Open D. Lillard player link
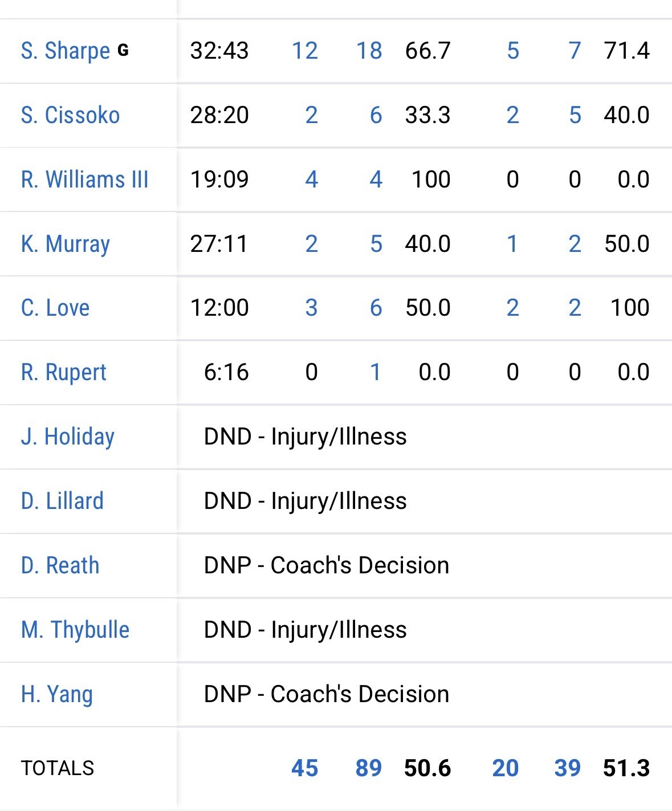This screenshot has width=672, height=811. [62, 502]
